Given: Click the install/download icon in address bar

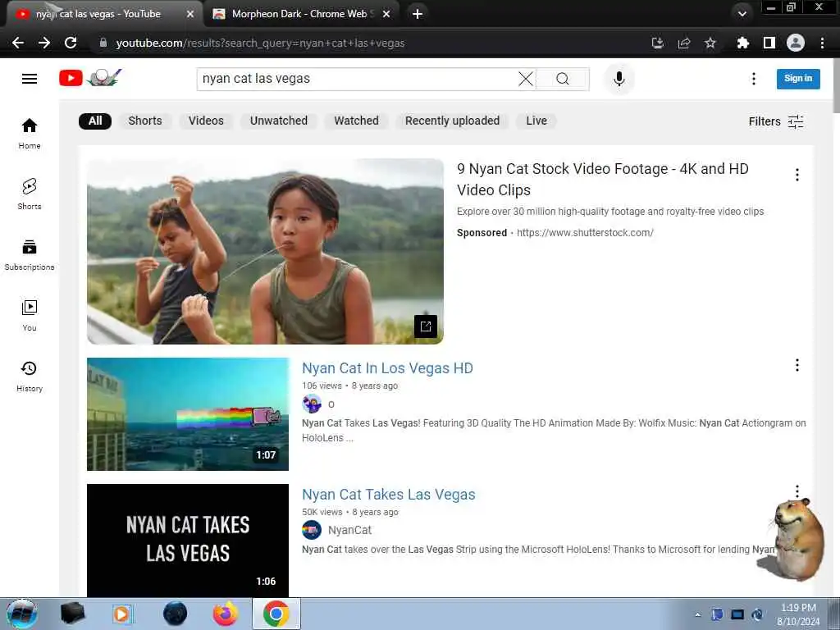Looking at the screenshot, I should (x=658, y=43).
